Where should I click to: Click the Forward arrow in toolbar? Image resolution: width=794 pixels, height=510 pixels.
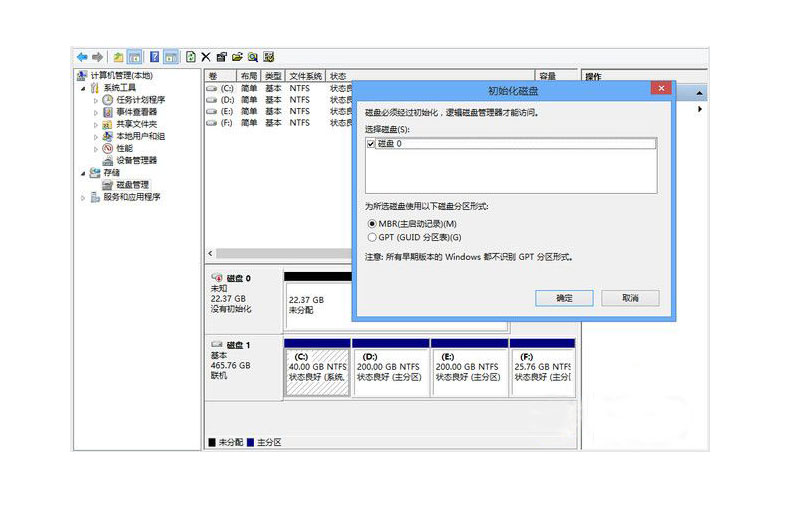(x=98, y=57)
